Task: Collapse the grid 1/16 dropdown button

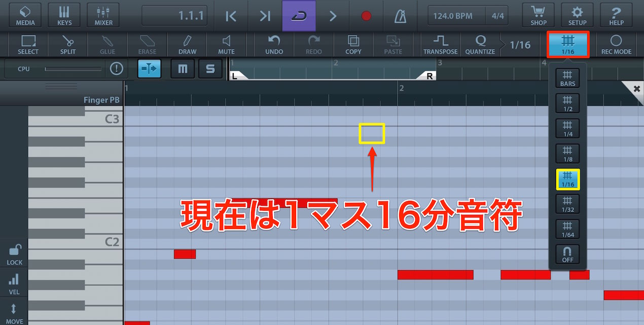Action: tap(568, 45)
